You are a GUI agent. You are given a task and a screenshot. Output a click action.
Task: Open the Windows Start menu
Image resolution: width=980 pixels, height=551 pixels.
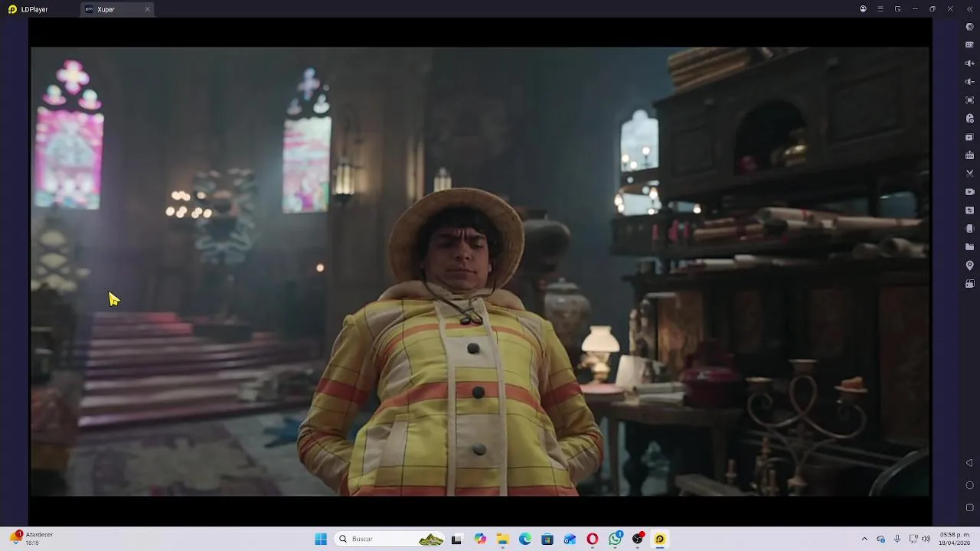pyautogui.click(x=321, y=539)
